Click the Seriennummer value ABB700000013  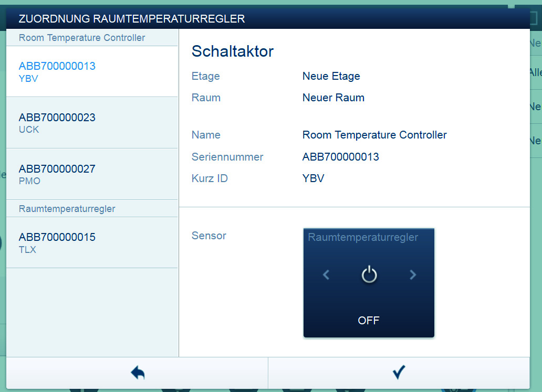click(x=340, y=157)
